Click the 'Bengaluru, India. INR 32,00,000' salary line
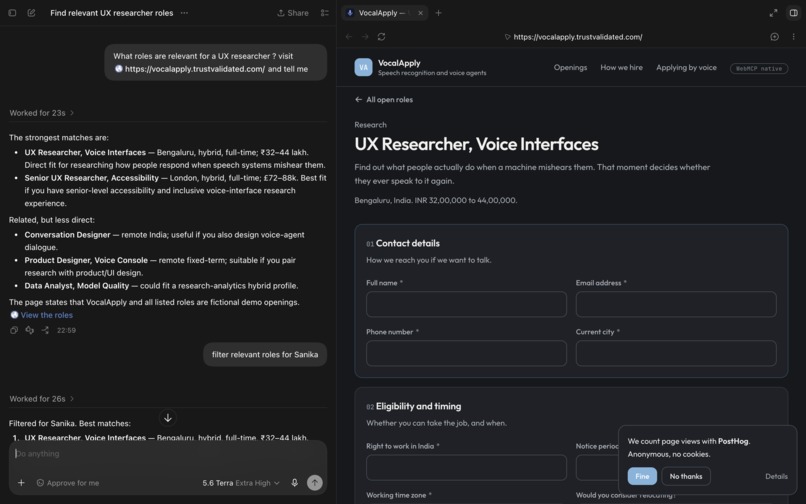 click(435, 200)
